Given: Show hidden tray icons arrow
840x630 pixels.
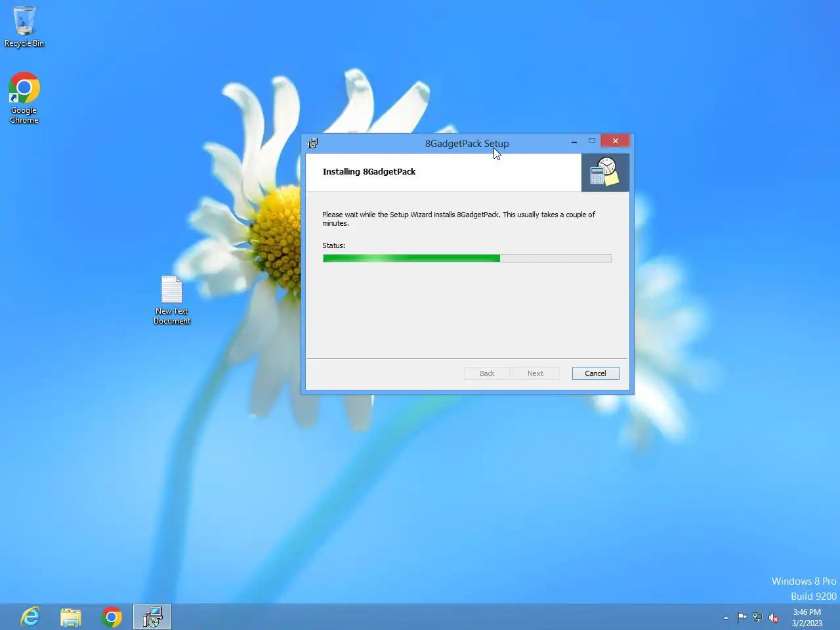Looking at the screenshot, I should tap(726, 618).
